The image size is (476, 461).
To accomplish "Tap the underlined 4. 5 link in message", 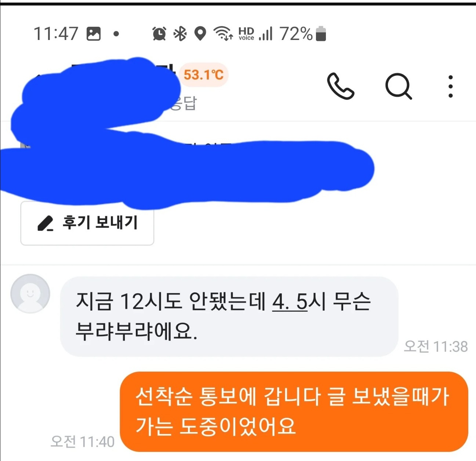I will [290, 301].
